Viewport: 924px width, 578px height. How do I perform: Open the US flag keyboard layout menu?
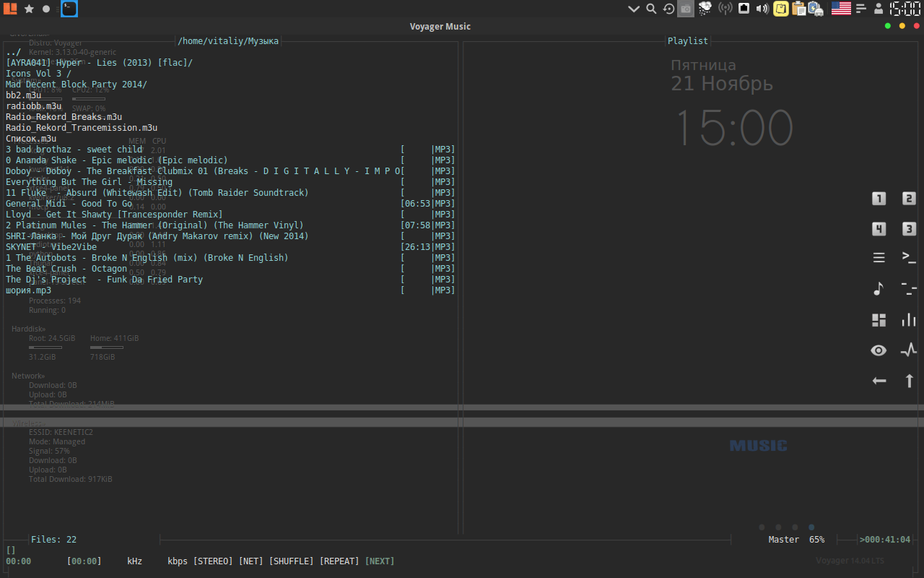tap(841, 9)
